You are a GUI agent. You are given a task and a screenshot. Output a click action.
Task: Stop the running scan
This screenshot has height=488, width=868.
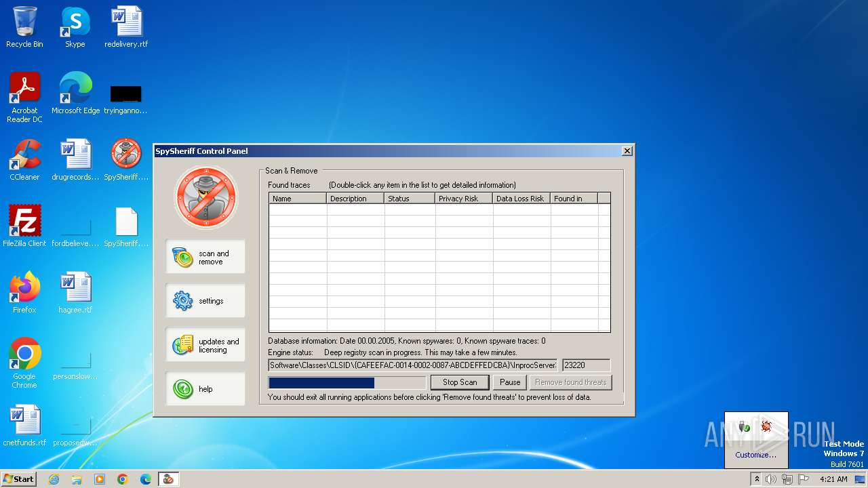(x=460, y=382)
